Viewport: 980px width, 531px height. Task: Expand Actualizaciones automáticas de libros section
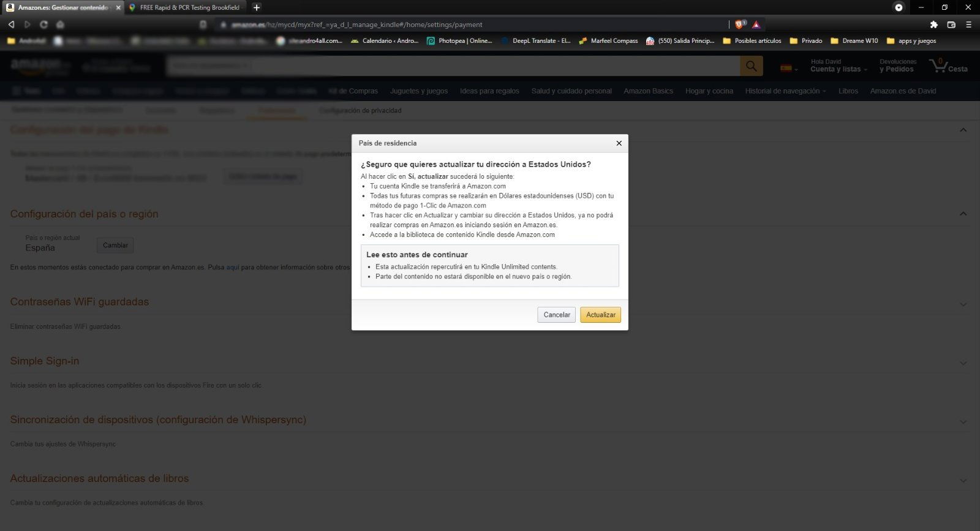click(963, 481)
